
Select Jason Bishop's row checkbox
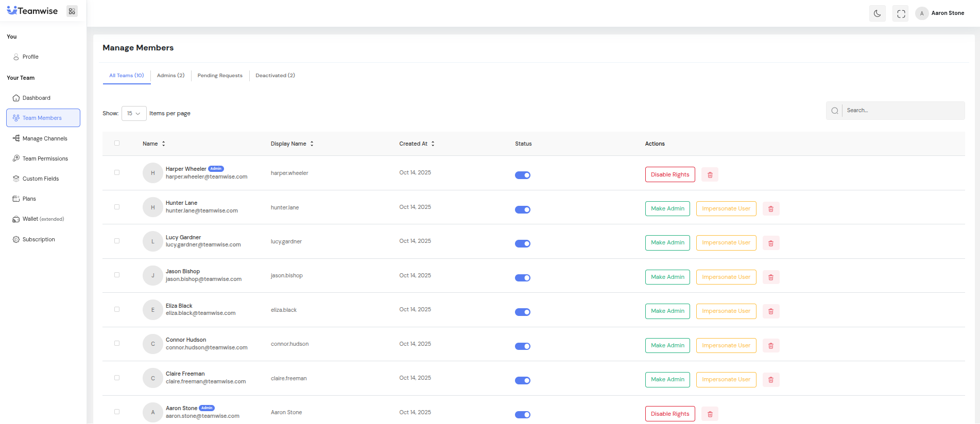[117, 275]
